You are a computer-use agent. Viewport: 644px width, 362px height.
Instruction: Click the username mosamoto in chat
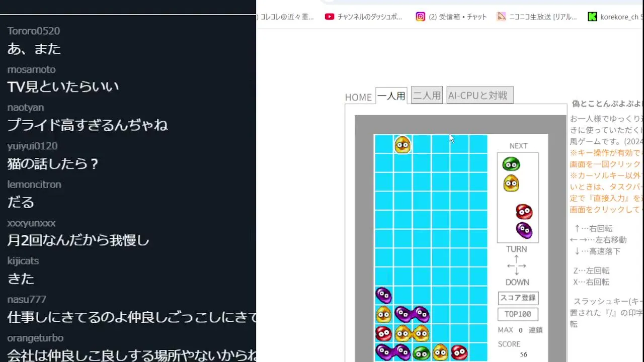pos(31,69)
